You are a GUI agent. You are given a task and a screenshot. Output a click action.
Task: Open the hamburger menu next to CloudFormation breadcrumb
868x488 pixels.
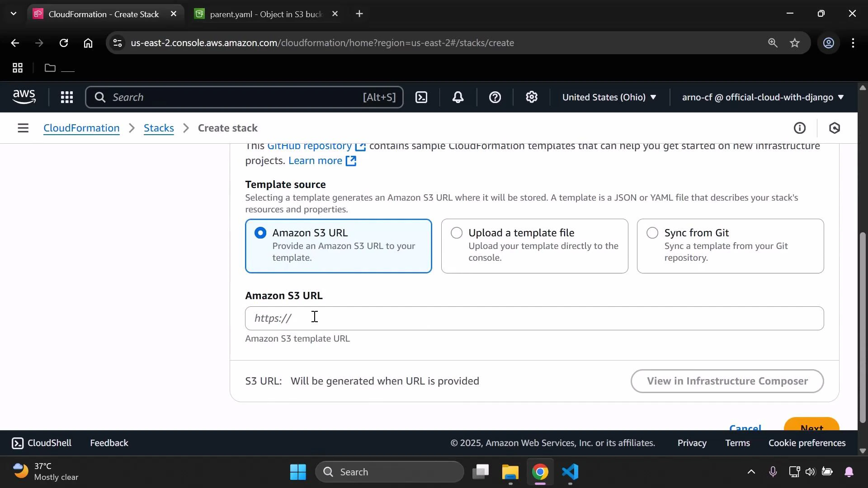pyautogui.click(x=23, y=128)
